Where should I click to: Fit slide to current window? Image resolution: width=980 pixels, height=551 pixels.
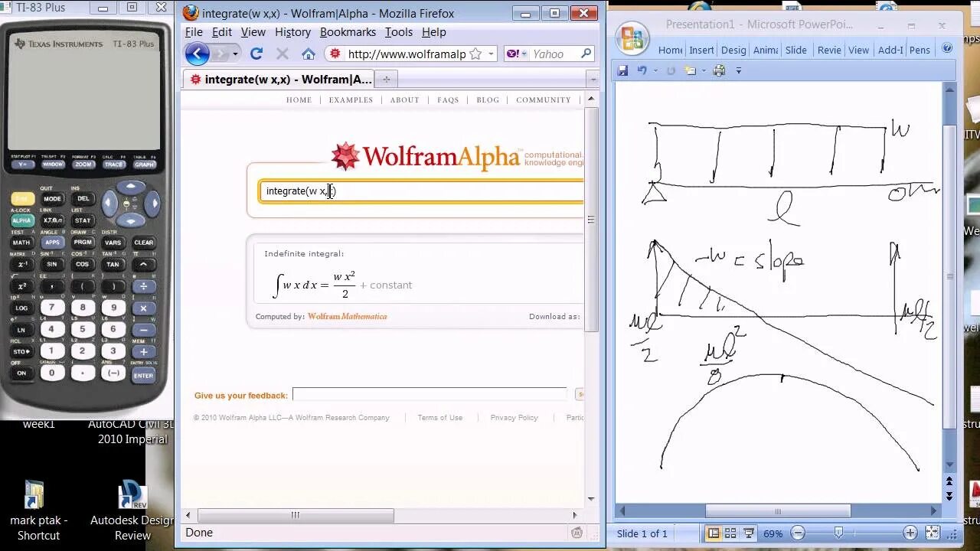[933, 533]
